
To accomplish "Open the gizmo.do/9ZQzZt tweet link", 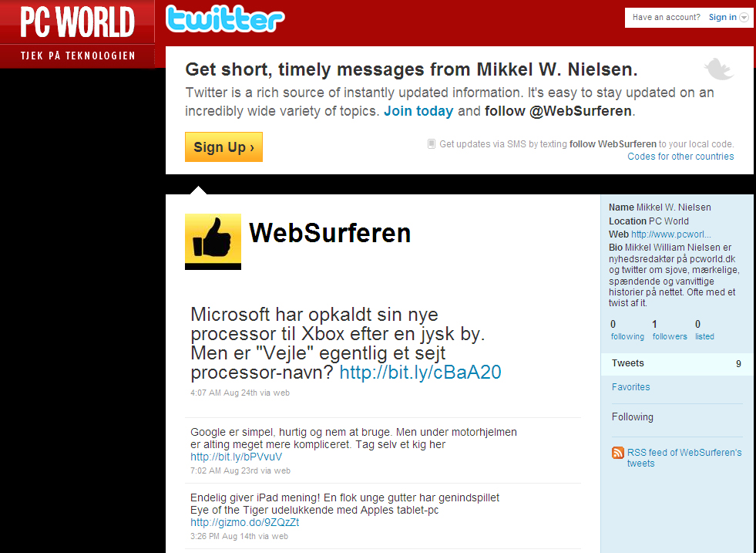I will click(244, 523).
